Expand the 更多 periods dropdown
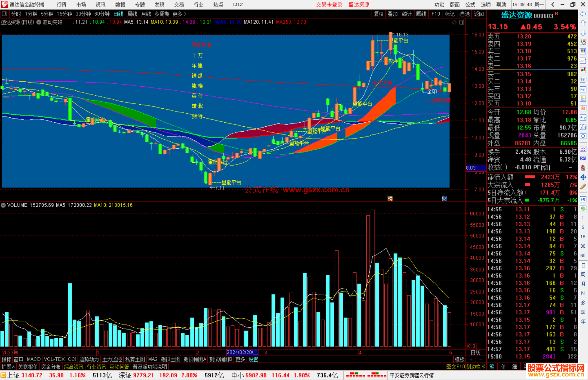 179,14
